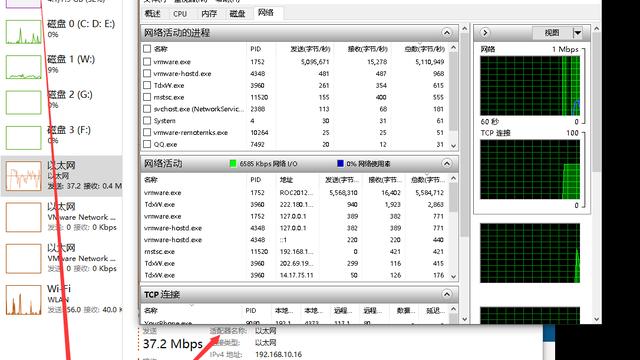Select 磁盘 0 (C: D: E:) in sidebar
The width and height of the screenshot is (640, 360).
tap(61, 31)
